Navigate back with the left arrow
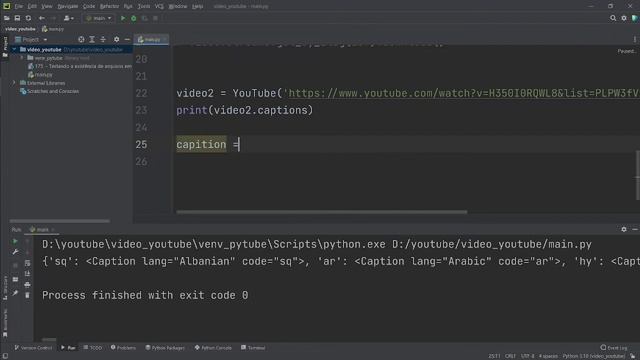640x360 pixels. pos(42,18)
